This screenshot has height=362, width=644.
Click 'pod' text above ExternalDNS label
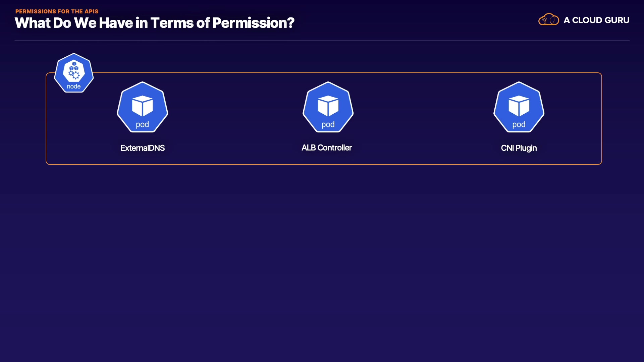pyautogui.click(x=142, y=125)
